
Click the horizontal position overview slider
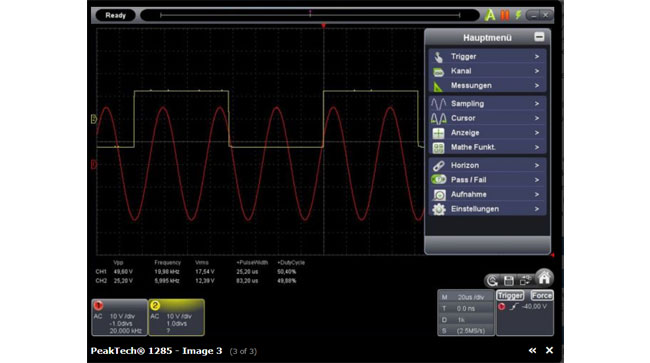tap(310, 15)
